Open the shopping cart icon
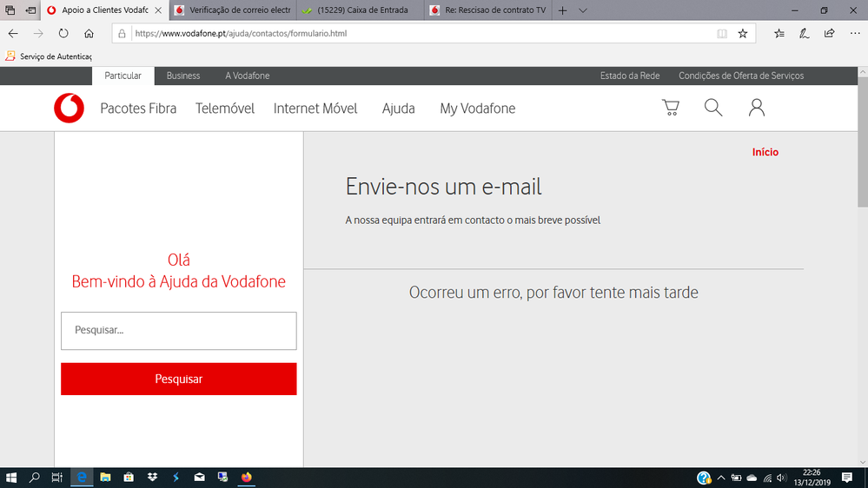 tap(670, 108)
